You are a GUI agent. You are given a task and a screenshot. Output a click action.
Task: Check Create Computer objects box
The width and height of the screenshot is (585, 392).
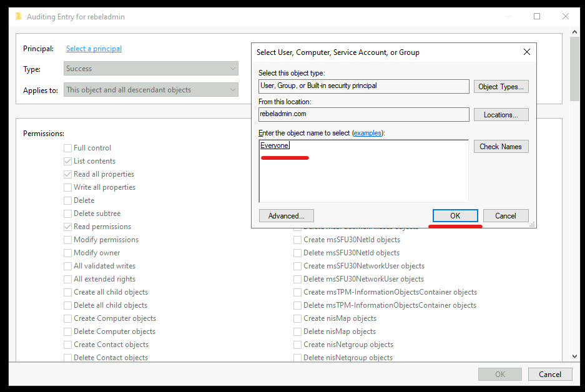click(x=67, y=318)
